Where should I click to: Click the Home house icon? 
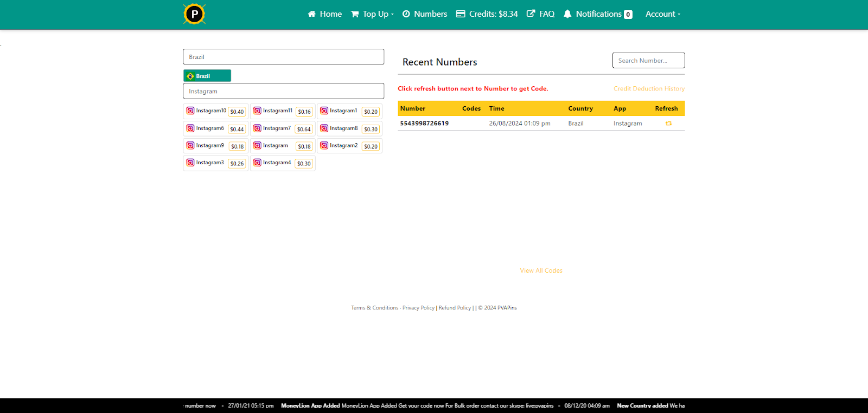[311, 14]
